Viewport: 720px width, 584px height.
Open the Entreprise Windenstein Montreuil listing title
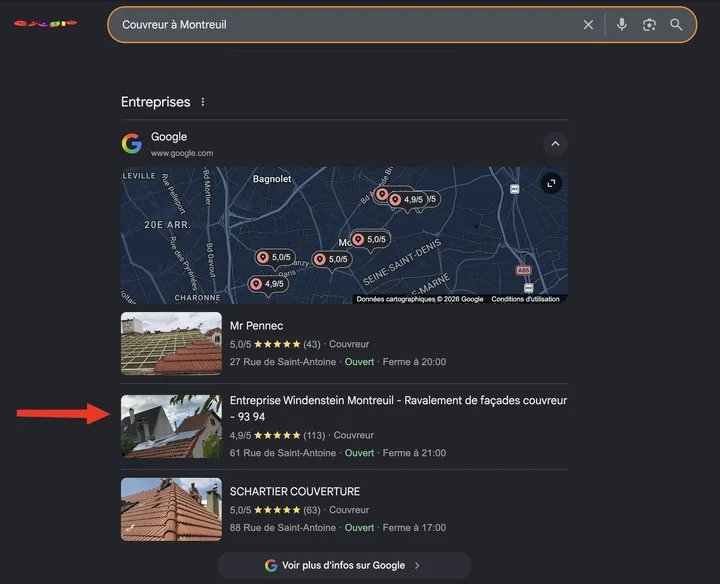pos(398,409)
